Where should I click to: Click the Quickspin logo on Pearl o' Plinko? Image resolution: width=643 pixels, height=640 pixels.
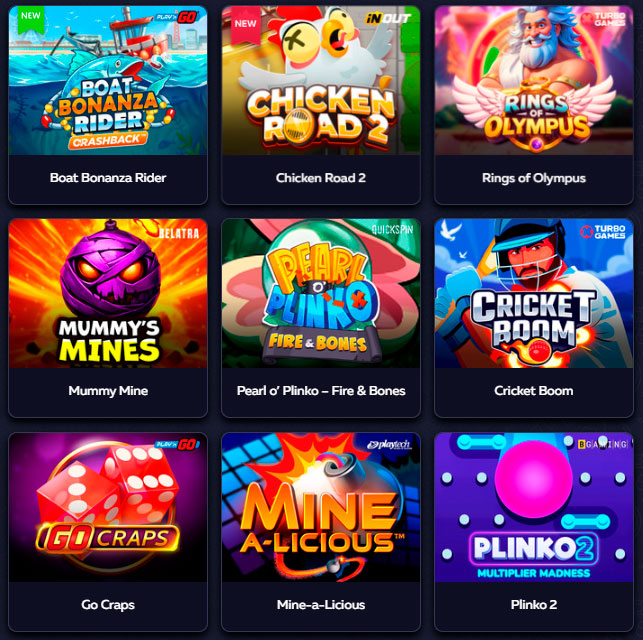point(392,230)
